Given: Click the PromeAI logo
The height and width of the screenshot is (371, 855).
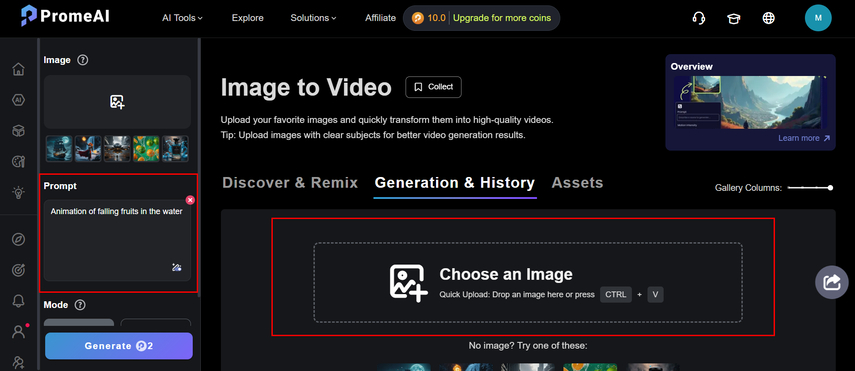Looking at the screenshot, I should (x=65, y=16).
